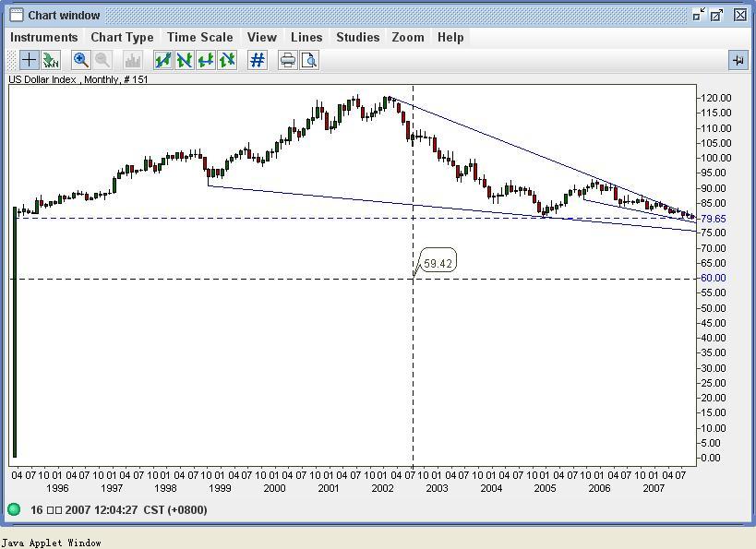The width and height of the screenshot is (756, 549).
Task: Open the View menu
Action: [262, 37]
